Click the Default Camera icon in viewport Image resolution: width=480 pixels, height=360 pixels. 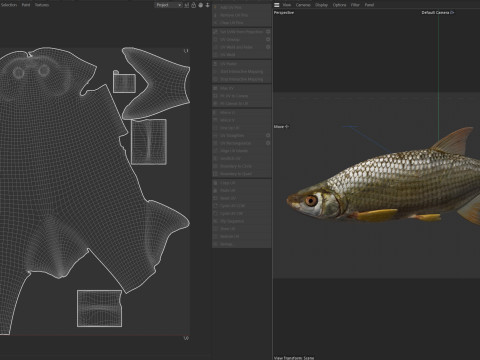[x=452, y=12]
